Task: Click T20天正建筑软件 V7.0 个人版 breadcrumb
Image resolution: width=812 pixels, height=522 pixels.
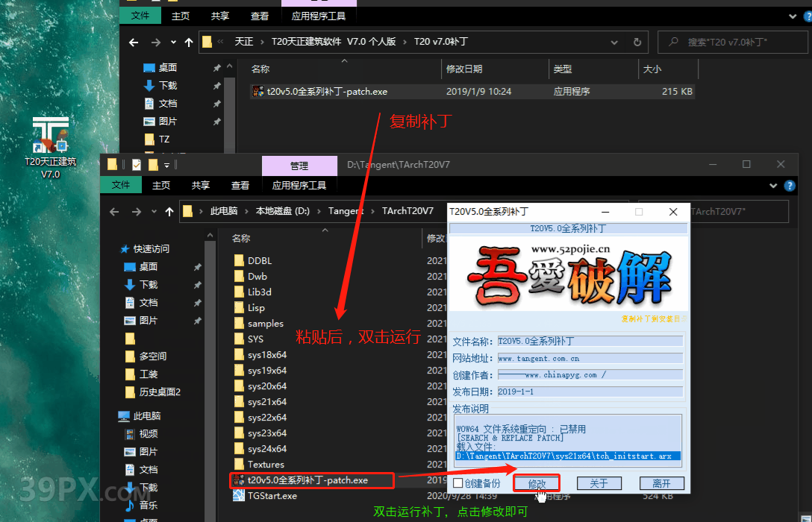Action: click(334, 42)
